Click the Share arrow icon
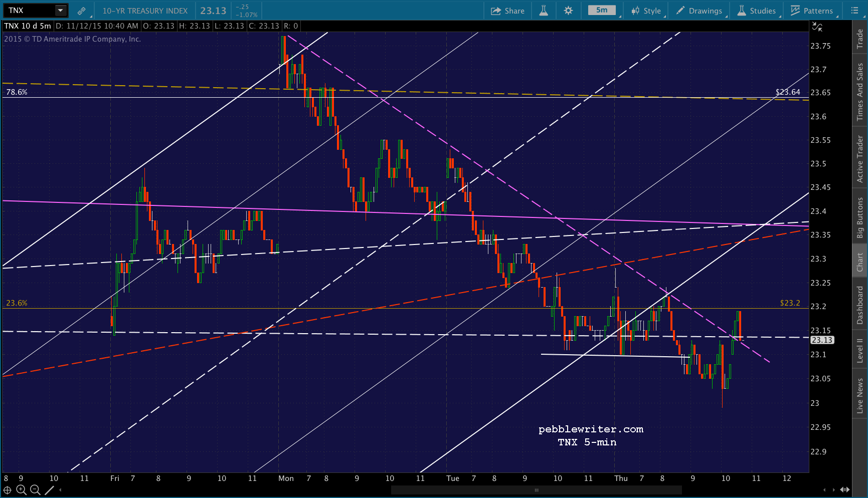The width and height of the screenshot is (868, 498). click(496, 11)
